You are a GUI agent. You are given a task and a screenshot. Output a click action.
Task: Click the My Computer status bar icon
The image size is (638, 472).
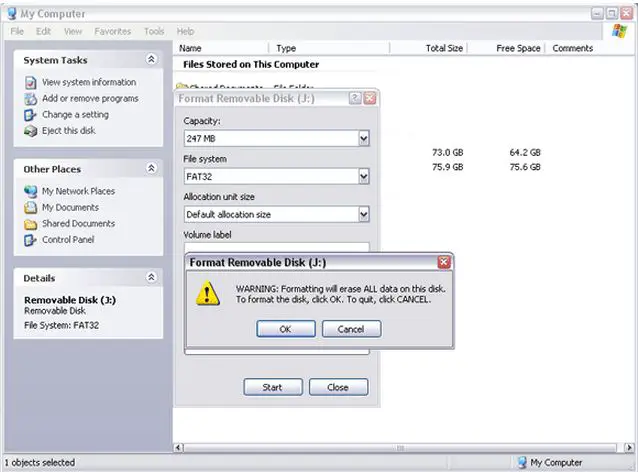[522, 463]
